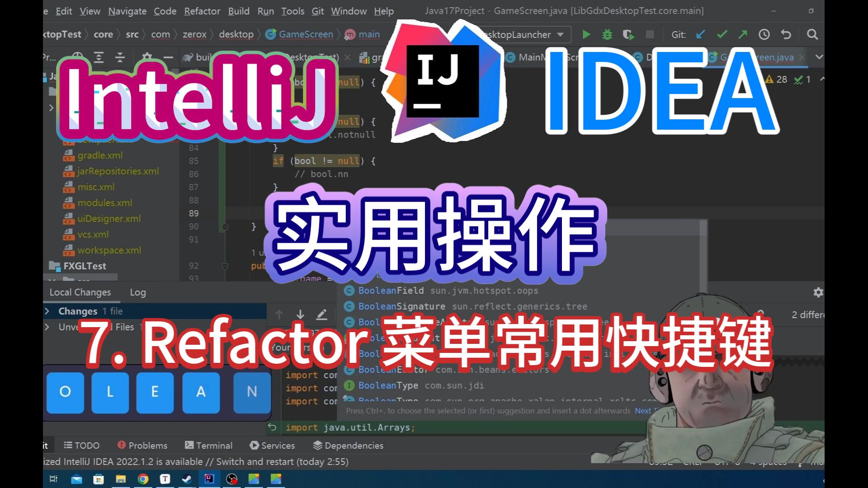Click the pencil/edit icon in Changes toolbar
This screenshot has width=868, height=488.
click(322, 314)
